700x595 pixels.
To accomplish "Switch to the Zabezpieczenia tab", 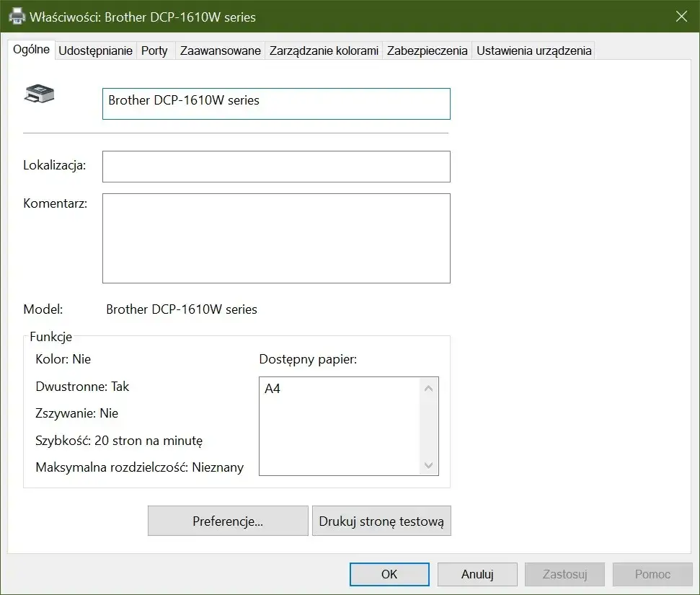I will coord(427,50).
